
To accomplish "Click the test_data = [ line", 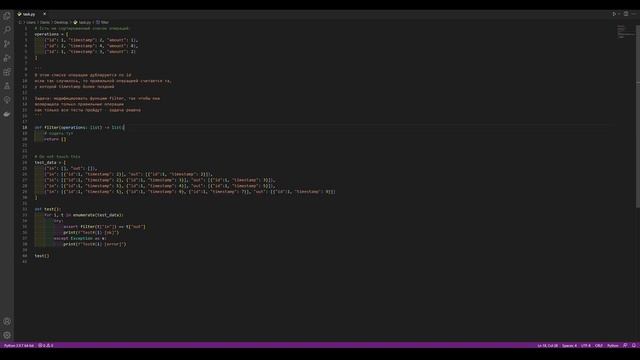I will [x=50, y=162].
